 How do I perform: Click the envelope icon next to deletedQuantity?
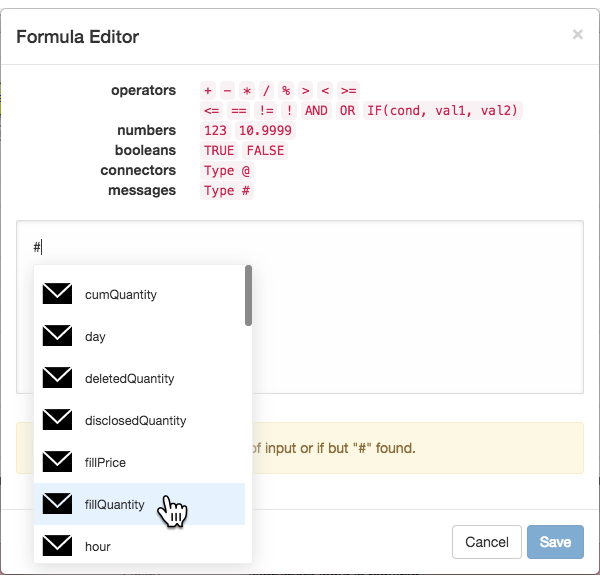(57, 378)
